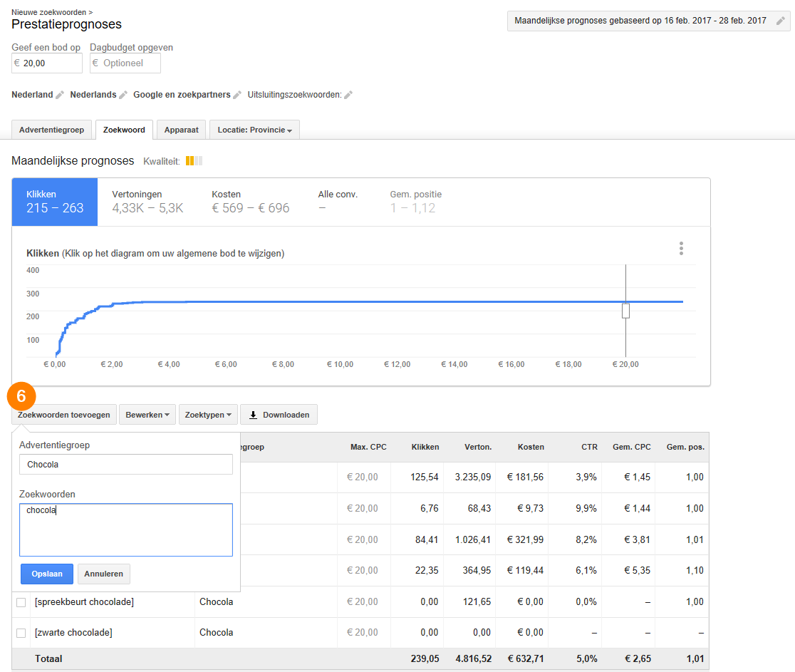Click the bid handle on the Klikken chart

[625, 311]
